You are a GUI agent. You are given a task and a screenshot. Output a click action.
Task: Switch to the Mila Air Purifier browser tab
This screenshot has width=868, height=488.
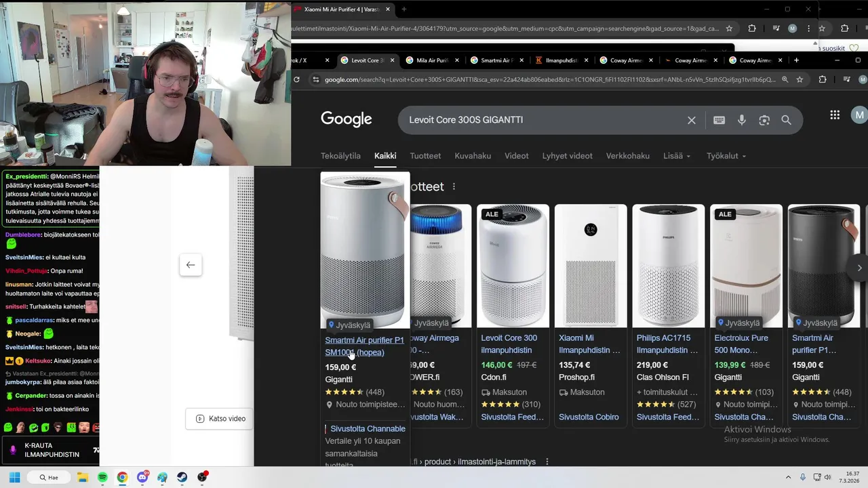pos(432,60)
